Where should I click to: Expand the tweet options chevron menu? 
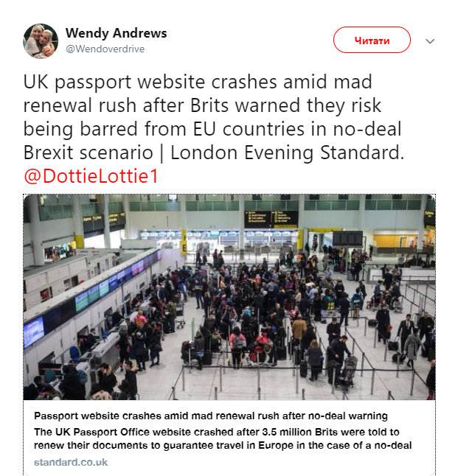tap(430, 41)
